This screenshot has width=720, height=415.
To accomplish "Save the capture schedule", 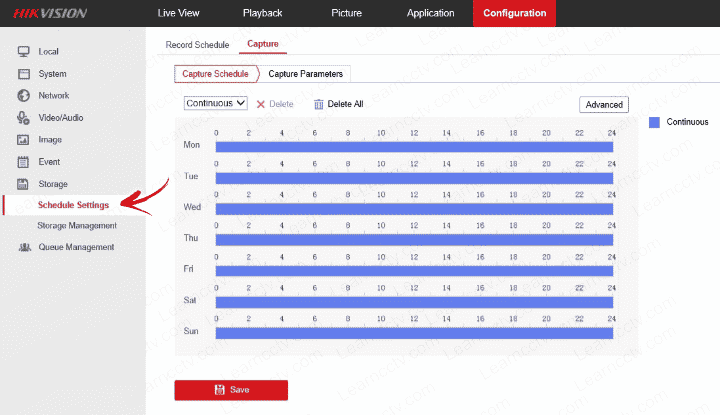I will (x=231, y=389).
